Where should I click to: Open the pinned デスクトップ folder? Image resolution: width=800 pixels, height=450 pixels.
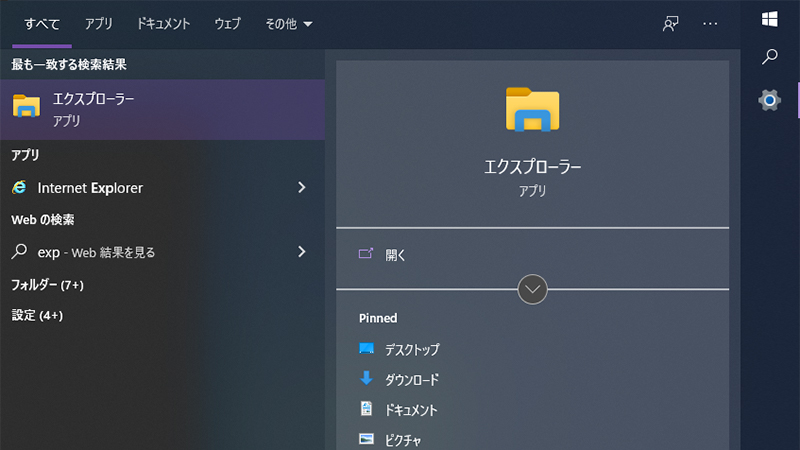point(412,349)
